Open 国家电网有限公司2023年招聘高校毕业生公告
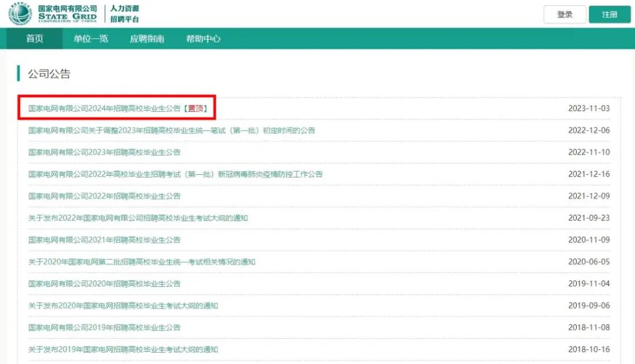Image resolution: width=635 pixels, height=364 pixels. tap(105, 152)
